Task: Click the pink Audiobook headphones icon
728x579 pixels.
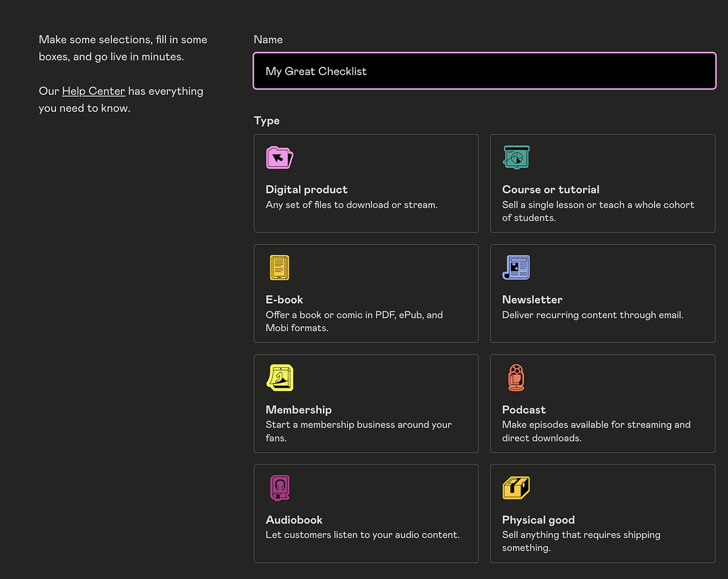Action: coord(279,487)
